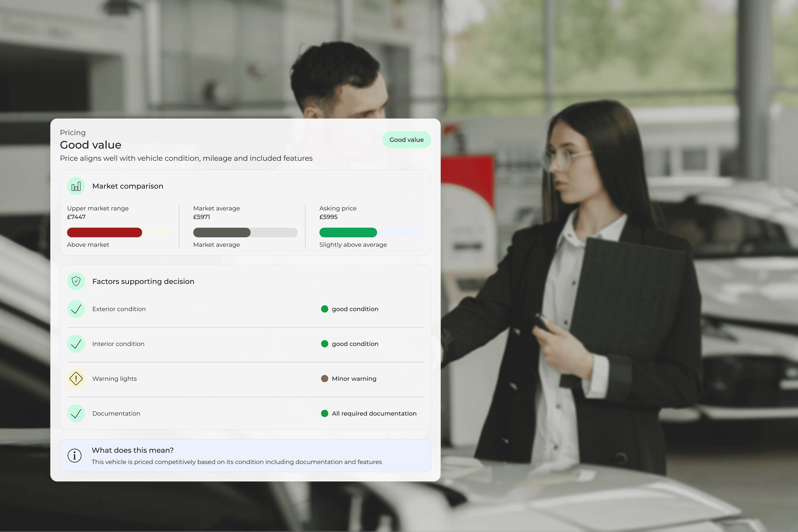Click the Market comparison section title

(x=128, y=186)
